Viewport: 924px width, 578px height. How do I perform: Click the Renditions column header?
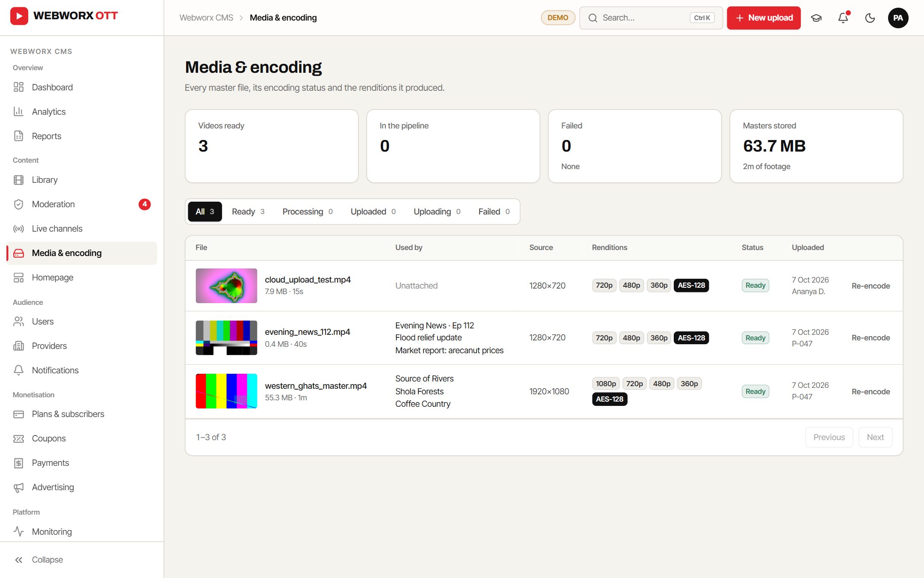(610, 247)
